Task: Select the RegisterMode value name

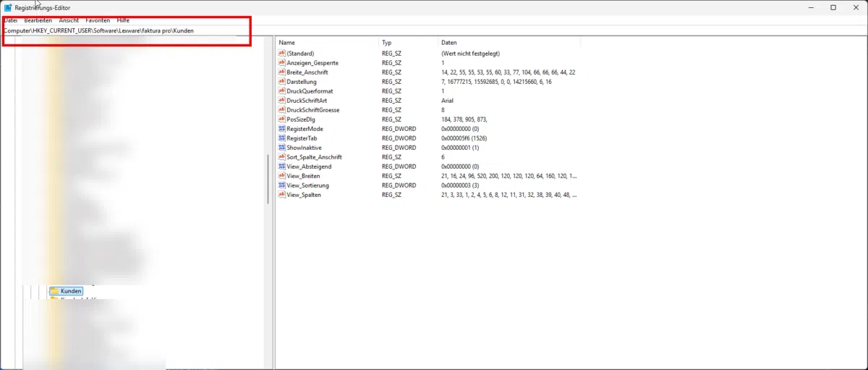Action: tap(305, 129)
